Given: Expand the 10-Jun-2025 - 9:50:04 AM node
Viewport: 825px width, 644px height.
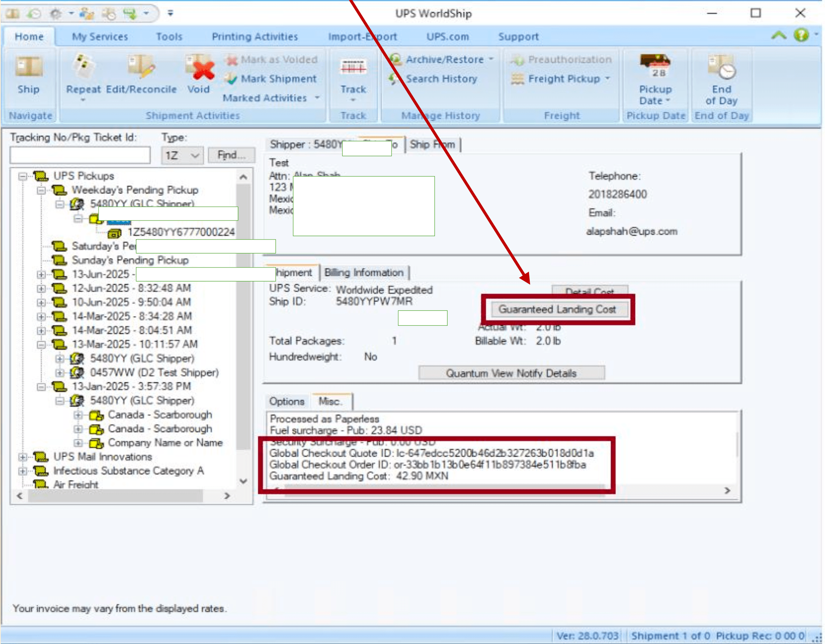Looking at the screenshot, I should tap(41, 303).
